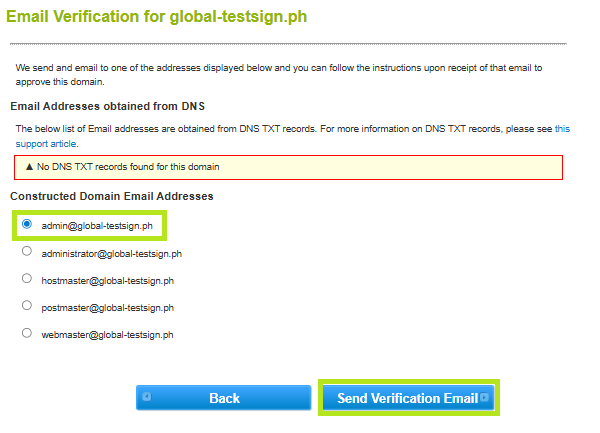This screenshot has width=600, height=433.
Task: Select the webmaster@global-testsign.ph radio button
Action: click(x=27, y=333)
